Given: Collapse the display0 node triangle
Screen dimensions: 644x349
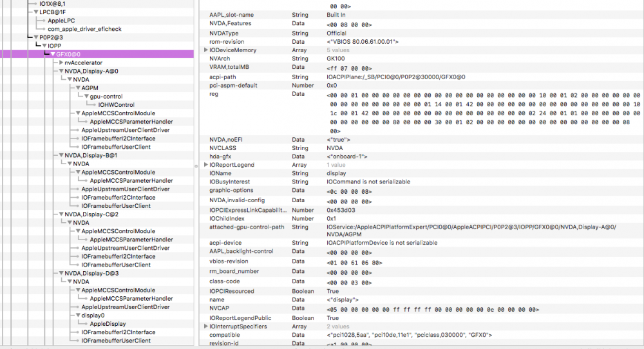Looking at the screenshot, I should tap(78, 316).
